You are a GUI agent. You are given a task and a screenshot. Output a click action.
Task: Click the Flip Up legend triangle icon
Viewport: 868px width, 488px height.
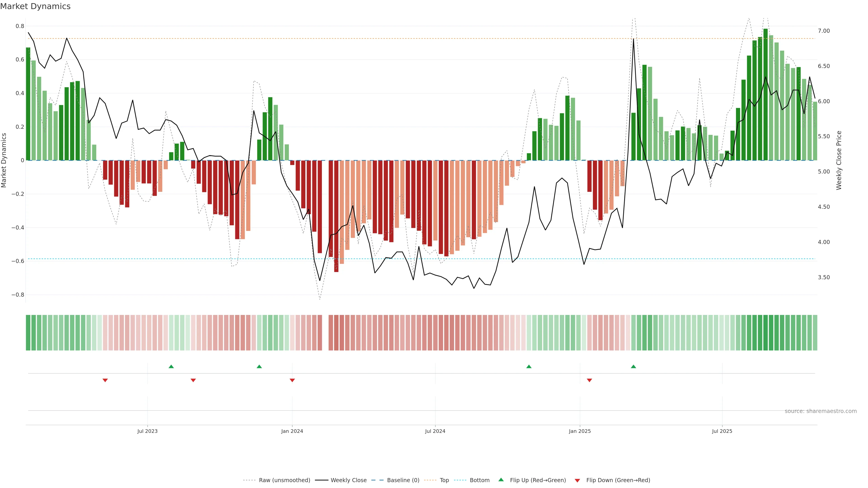click(x=501, y=480)
